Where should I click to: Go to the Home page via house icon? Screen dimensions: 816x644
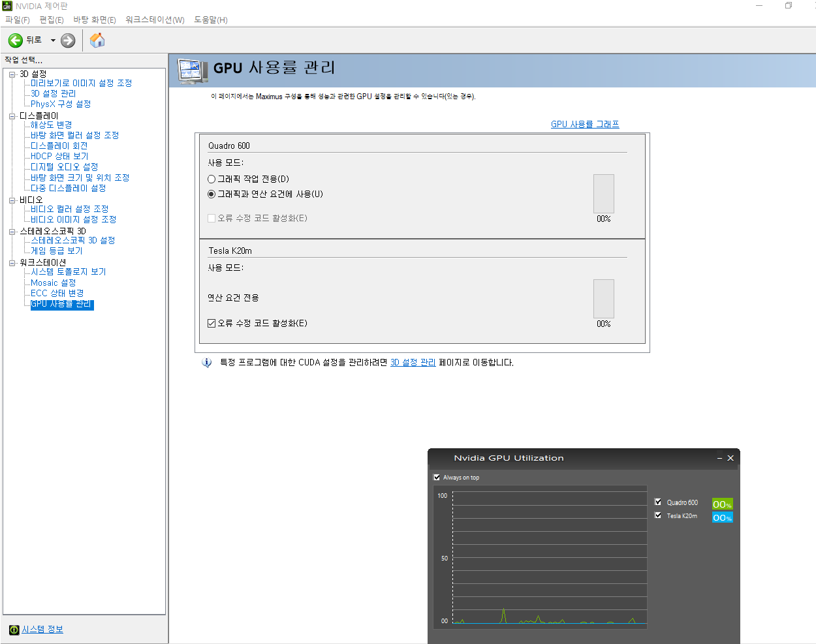pos(97,40)
